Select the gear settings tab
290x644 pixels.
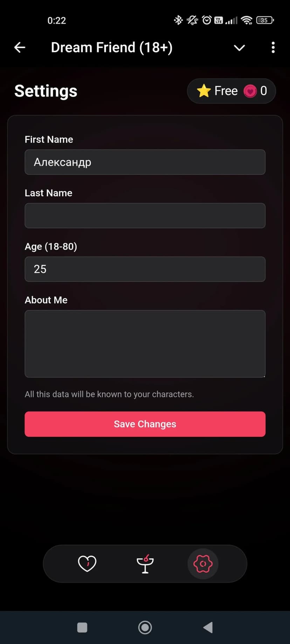203,563
